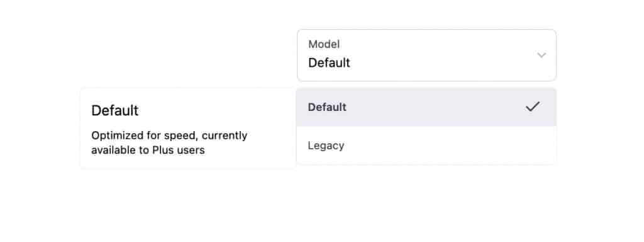Click the "Model" label text

point(324,44)
